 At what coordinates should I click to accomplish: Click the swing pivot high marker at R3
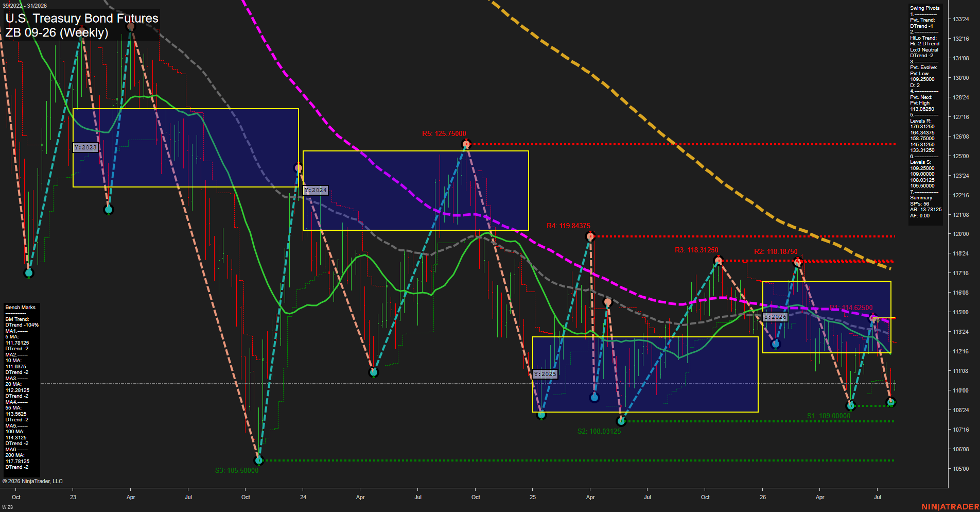tap(719, 261)
